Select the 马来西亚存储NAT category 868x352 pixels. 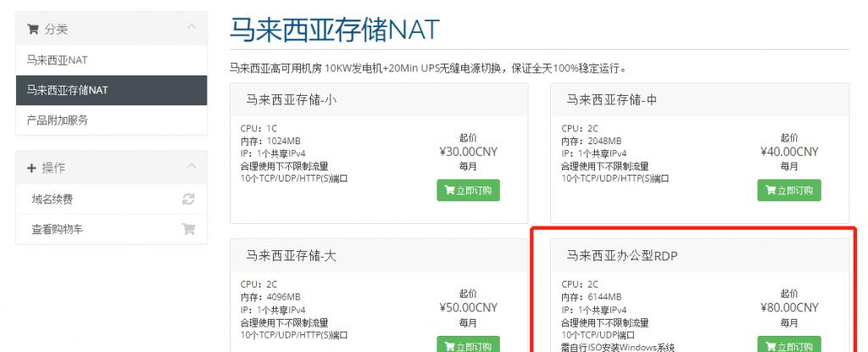point(111,90)
